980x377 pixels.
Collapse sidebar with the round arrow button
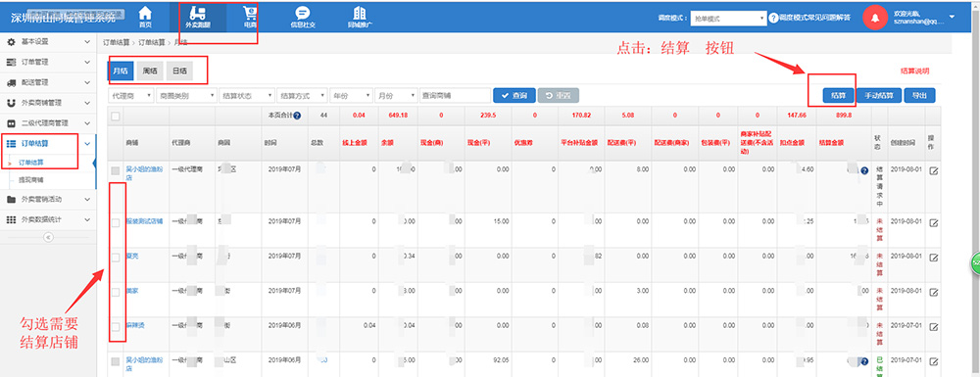tap(48, 237)
